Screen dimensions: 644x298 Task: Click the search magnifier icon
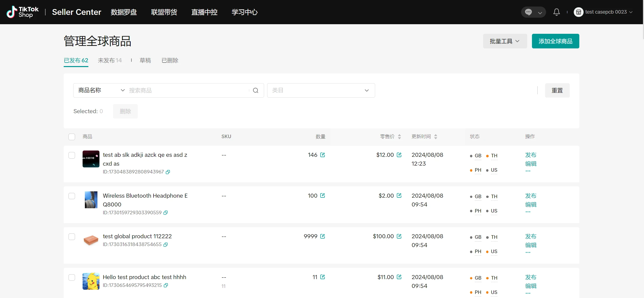pos(256,91)
